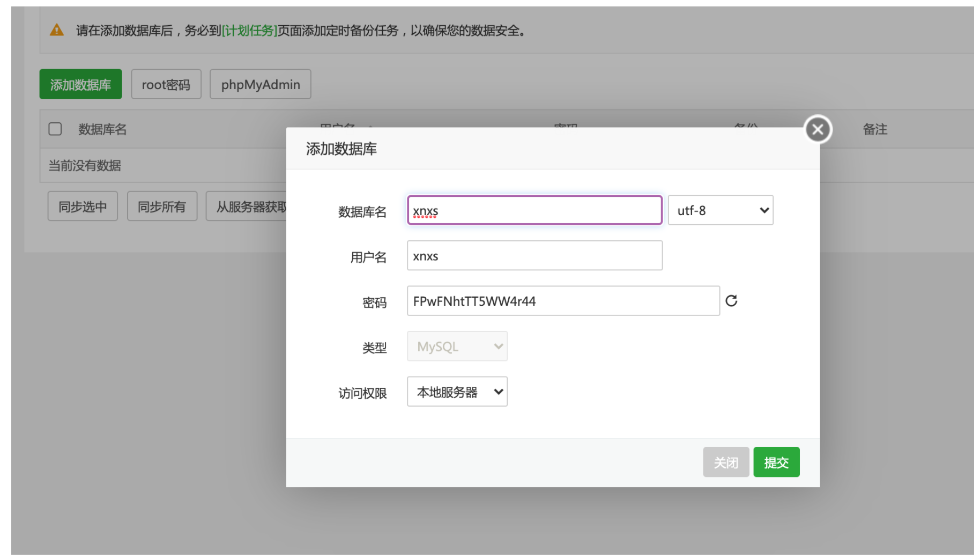Click the 关闭 button in the dialog
The image size is (980, 559).
[726, 462]
